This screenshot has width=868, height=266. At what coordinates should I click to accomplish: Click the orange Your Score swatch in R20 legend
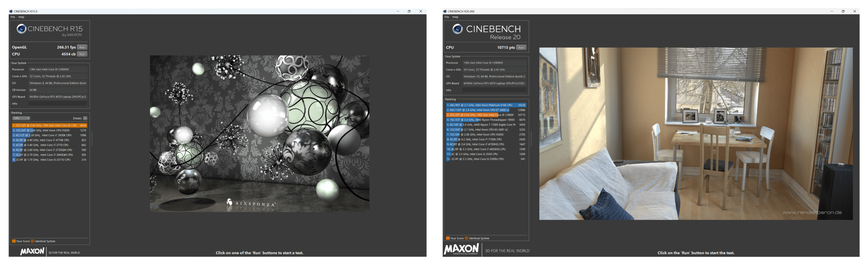(448, 238)
